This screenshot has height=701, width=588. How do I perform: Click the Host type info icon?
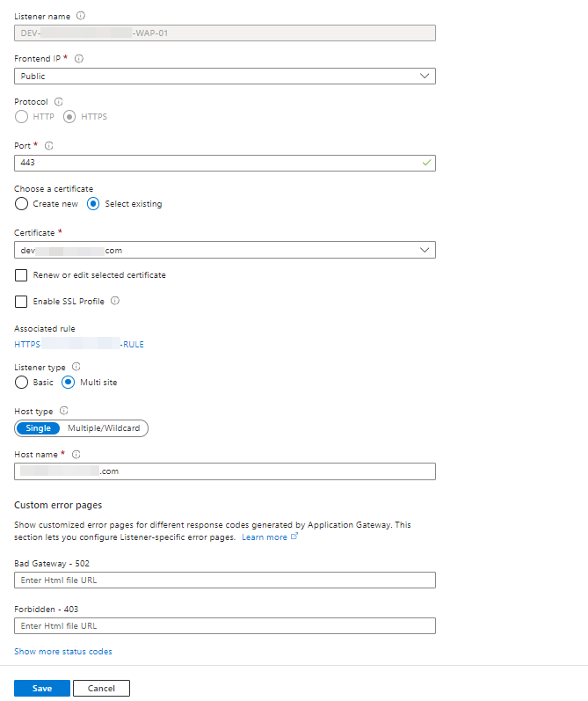point(64,411)
